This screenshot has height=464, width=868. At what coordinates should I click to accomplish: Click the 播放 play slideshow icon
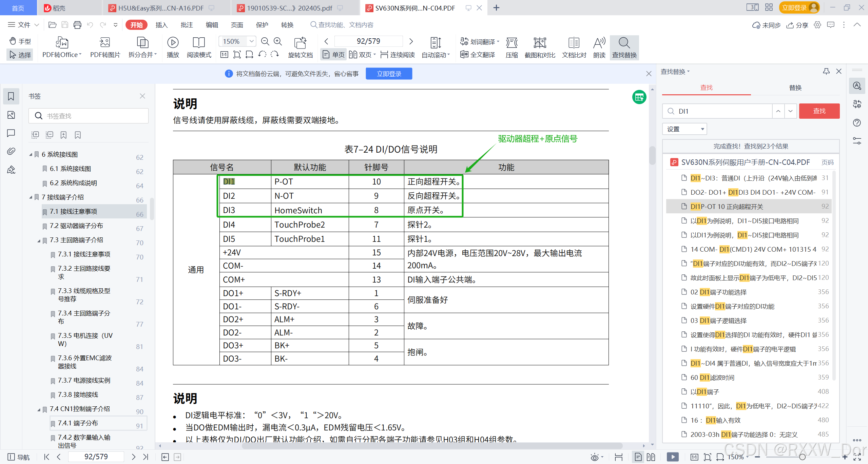point(173,43)
